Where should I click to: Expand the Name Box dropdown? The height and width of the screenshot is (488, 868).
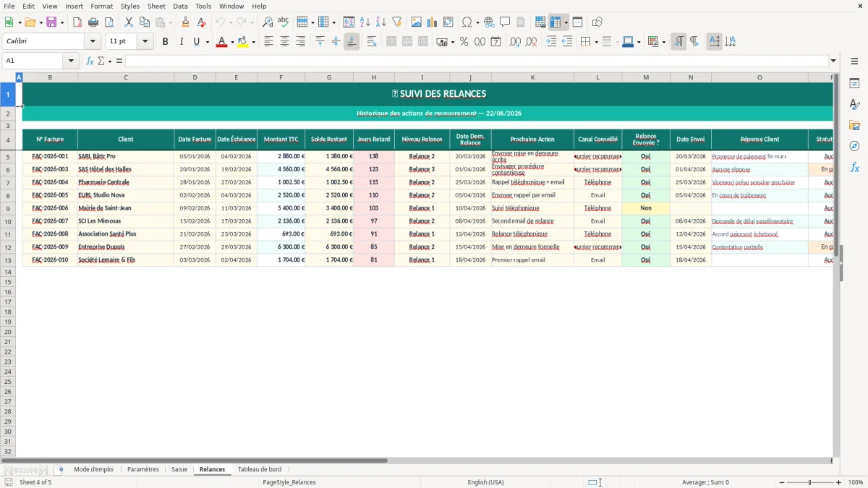(x=71, y=61)
